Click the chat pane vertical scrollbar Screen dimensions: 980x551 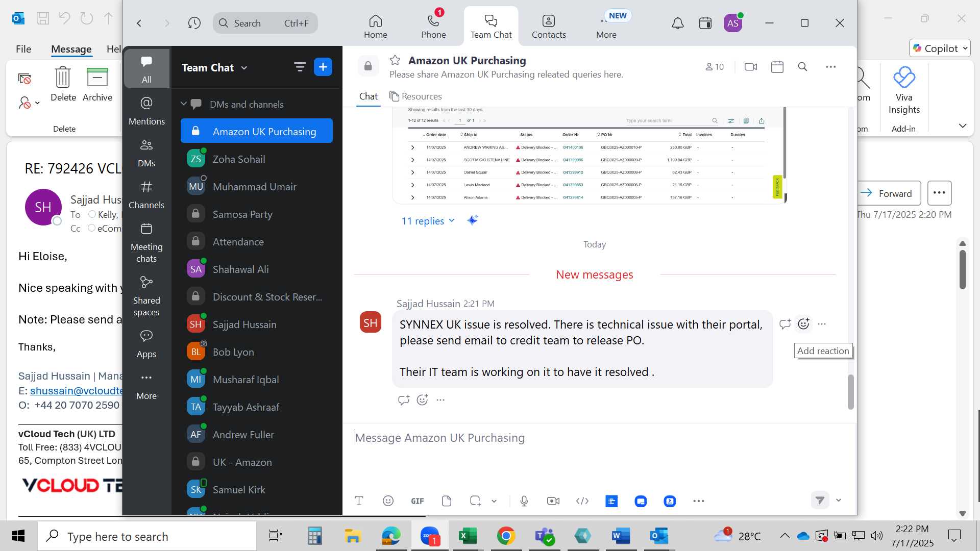click(850, 392)
